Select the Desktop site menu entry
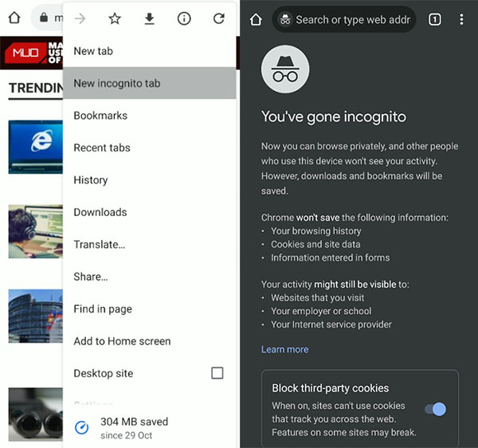The height and width of the screenshot is (448, 478). click(x=150, y=373)
